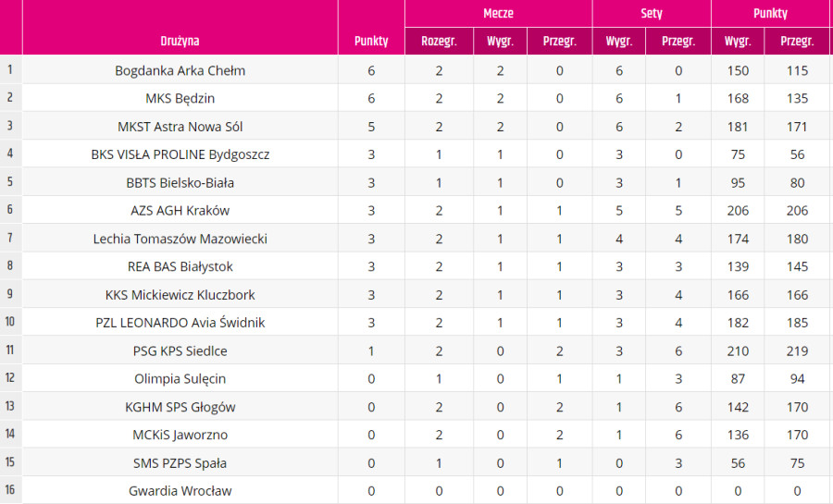Click SMS PZPS Spała team name
Viewport: 833px width, 504px height.
pos(180,463)
